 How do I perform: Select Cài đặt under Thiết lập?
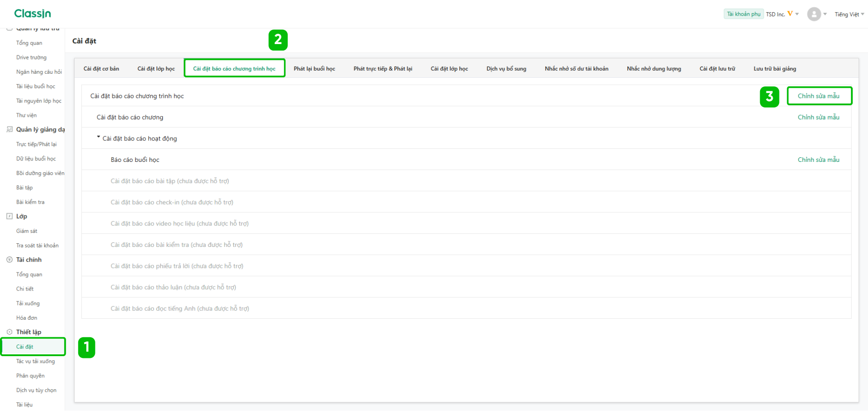(x=33, y=347)
